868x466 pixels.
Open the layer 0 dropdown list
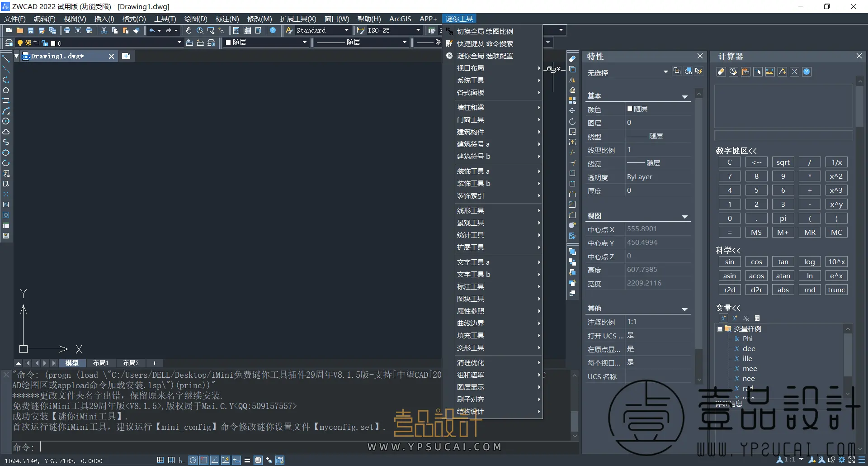pyautogui.click(x=179, y=43)
